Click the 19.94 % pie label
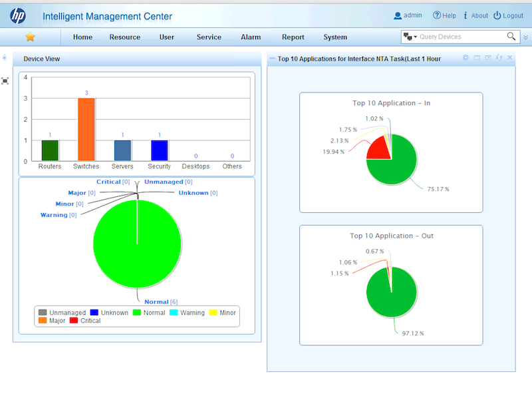 [334, 152]
